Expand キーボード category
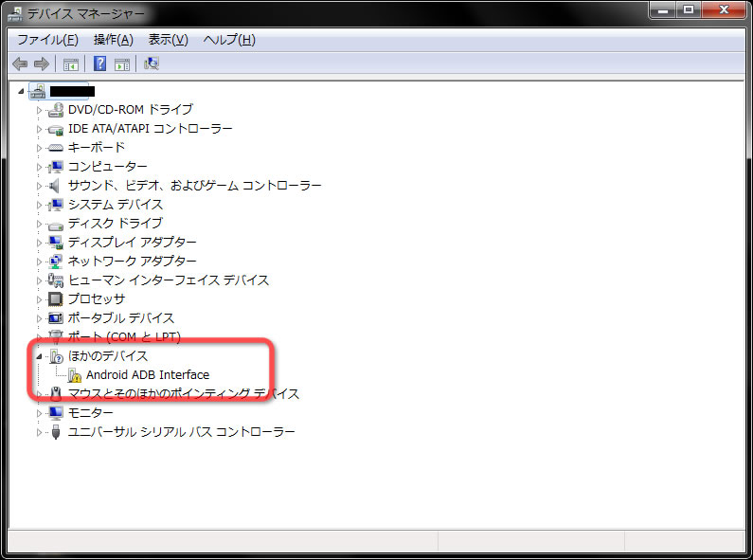753x560 pixels. [x=40, y=148]
